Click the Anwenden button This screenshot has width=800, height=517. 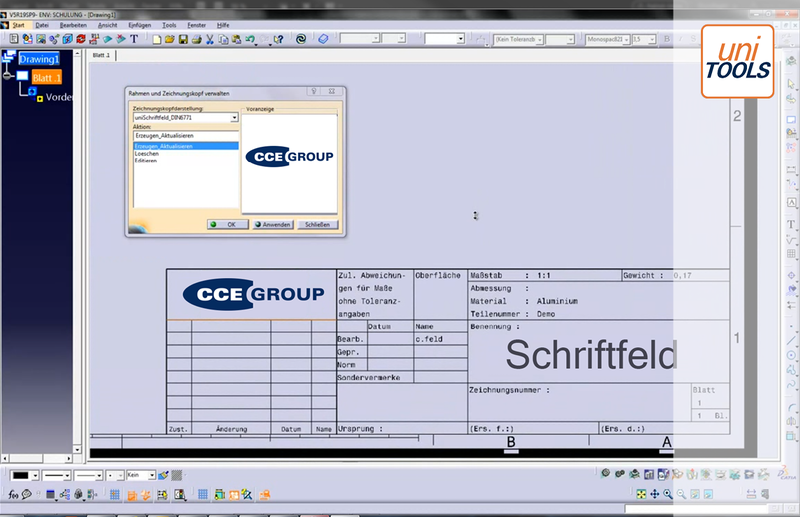click(272, 225)
